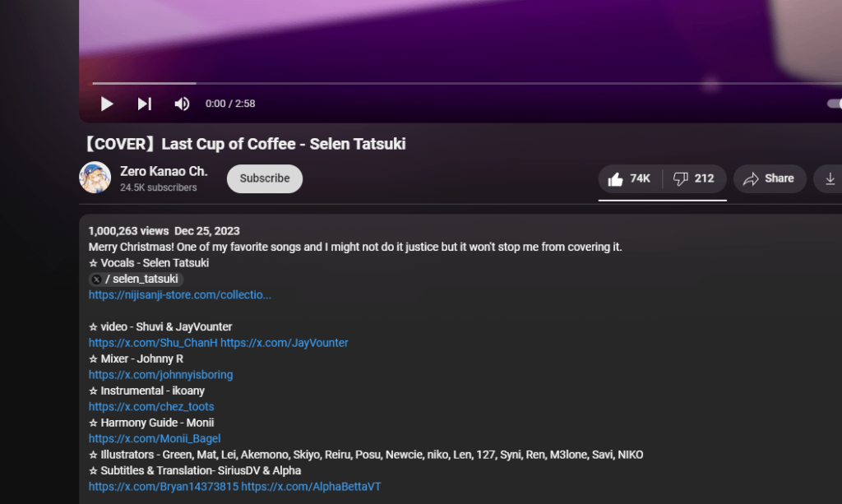
Task: Visit the x.com/JayVounter link
Action: click(284, 343)
